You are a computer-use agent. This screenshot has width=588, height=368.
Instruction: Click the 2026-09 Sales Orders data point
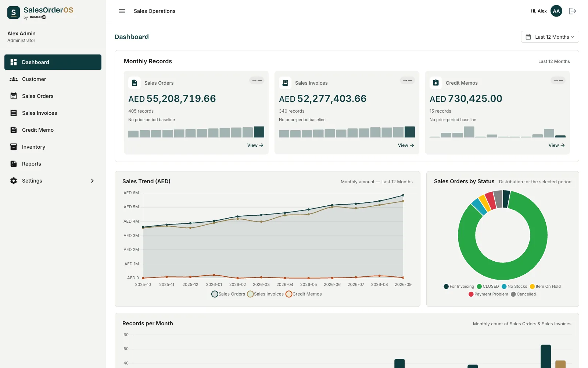pos(403,195)
